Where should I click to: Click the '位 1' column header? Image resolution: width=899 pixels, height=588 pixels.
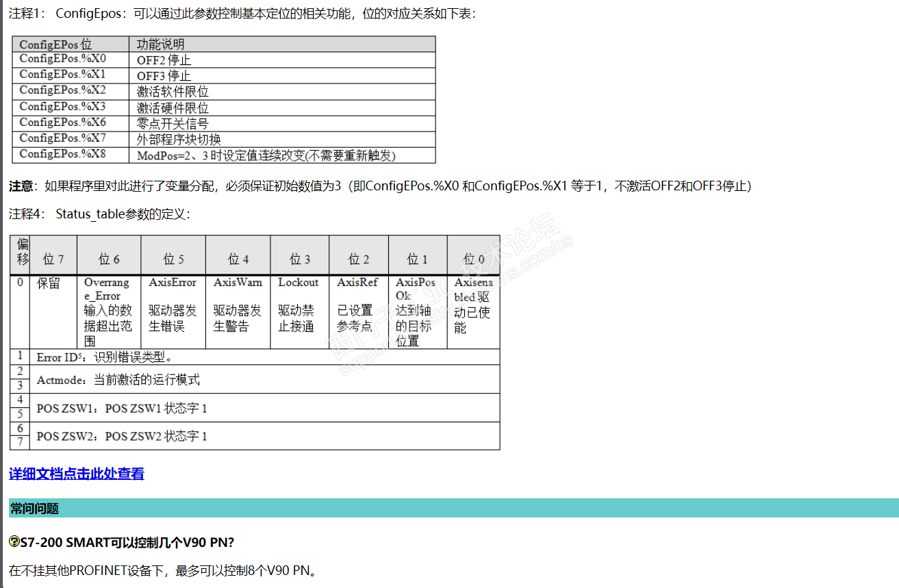tap(418, 255)
